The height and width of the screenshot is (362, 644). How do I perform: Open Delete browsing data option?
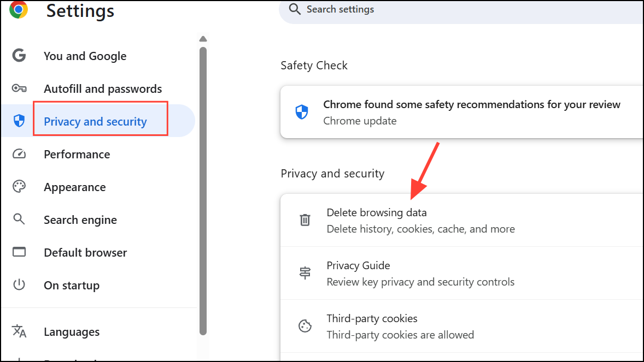[462, 221]
